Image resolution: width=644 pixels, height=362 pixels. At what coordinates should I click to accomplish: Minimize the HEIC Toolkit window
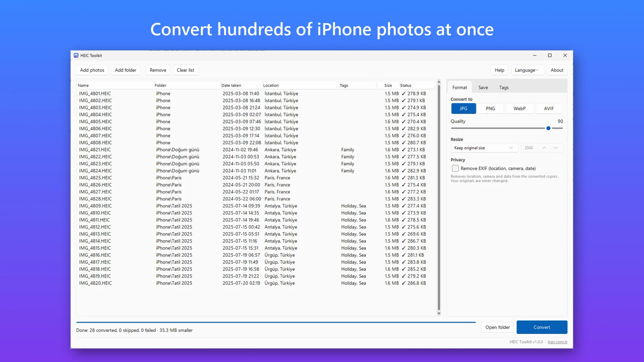pos(535,56)
